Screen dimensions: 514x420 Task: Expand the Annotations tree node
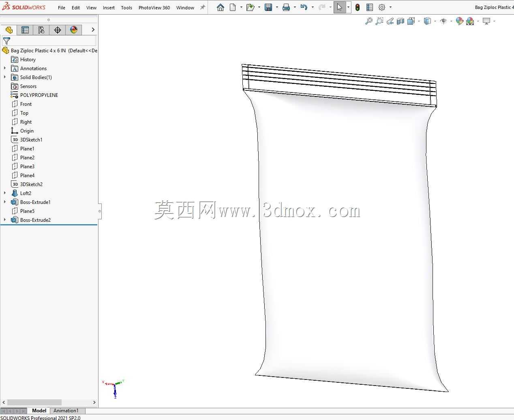pyautogui.click(x=5, y=68)
